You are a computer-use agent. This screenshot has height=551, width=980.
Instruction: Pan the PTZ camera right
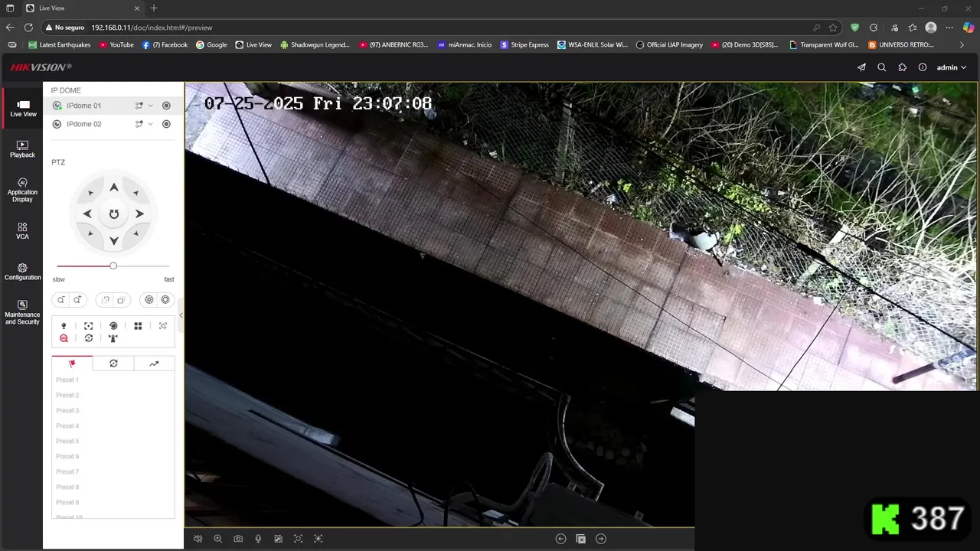pos(139,214)
